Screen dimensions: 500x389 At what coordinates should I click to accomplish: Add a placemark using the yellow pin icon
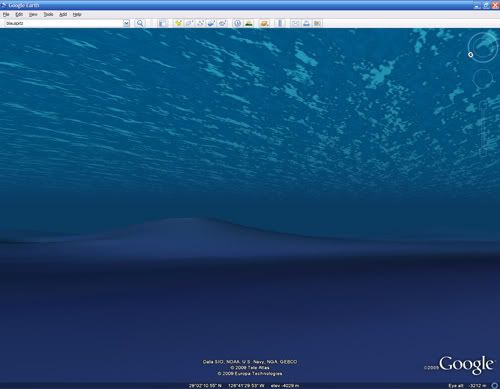179,23
